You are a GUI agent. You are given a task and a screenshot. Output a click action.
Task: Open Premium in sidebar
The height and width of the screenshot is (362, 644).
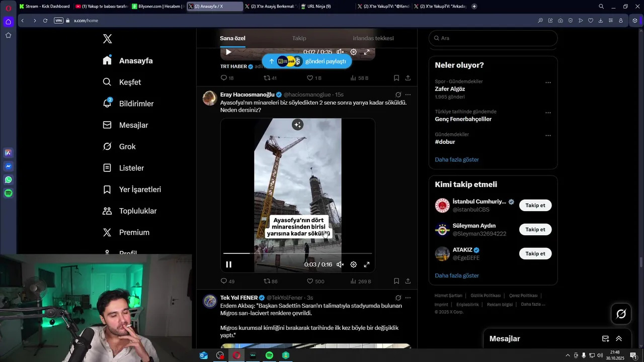(126, 232)
